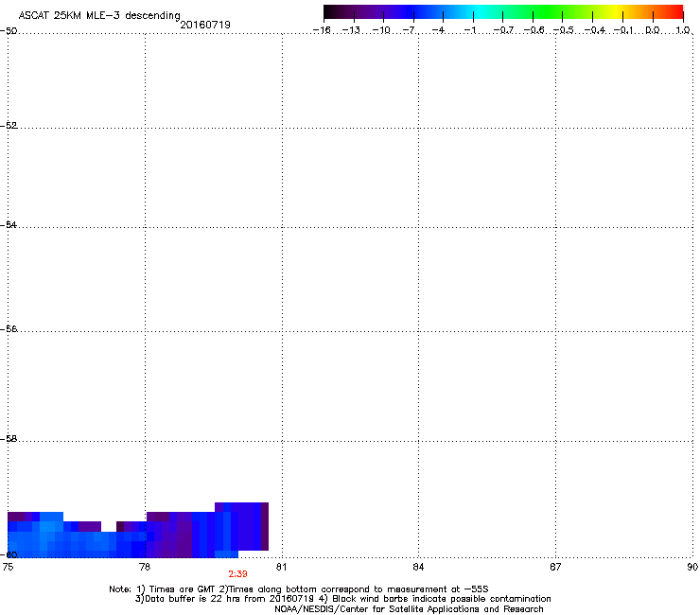Screen dimensions: 700x615
Task: Click longitude axis label 87
Action: pyautogui.click(x=555, y=567)
